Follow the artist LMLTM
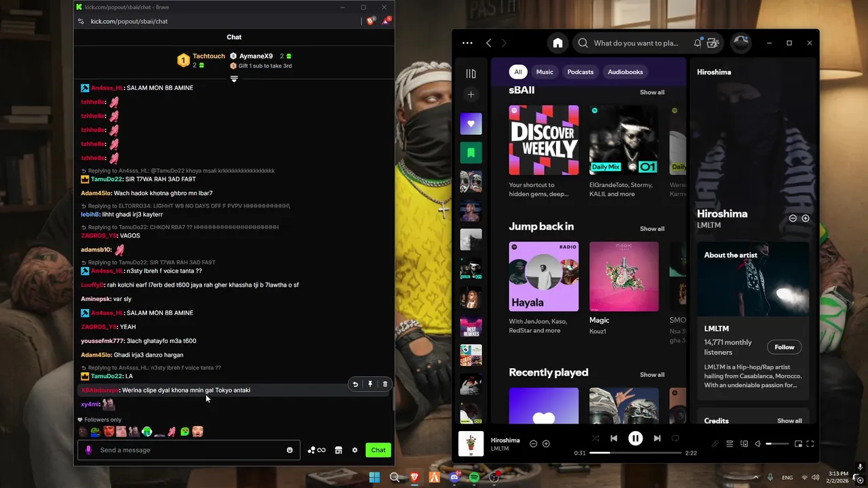 784,347
